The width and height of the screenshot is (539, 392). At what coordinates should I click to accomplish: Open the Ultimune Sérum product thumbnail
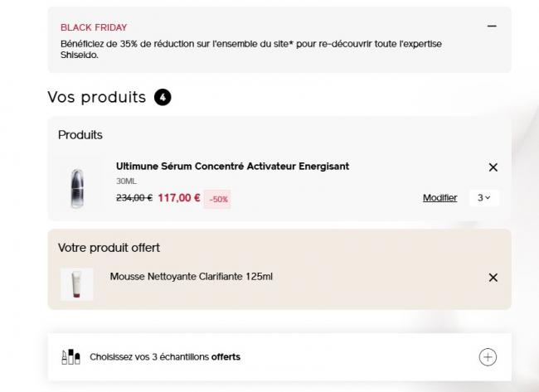77,187
